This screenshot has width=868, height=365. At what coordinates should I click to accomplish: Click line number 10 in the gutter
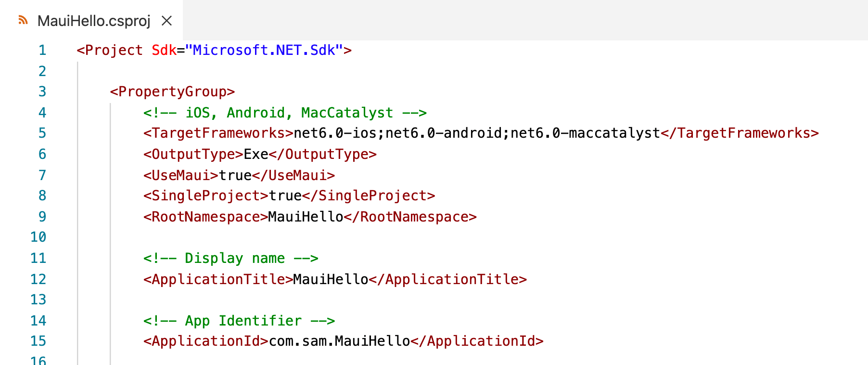point(38,237)
